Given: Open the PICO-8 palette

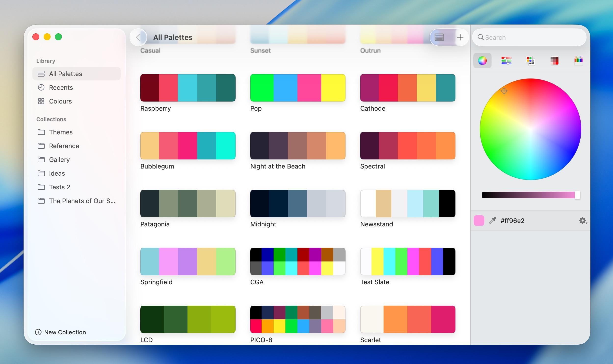Looking at the screenshot, I should click(298, 319).
